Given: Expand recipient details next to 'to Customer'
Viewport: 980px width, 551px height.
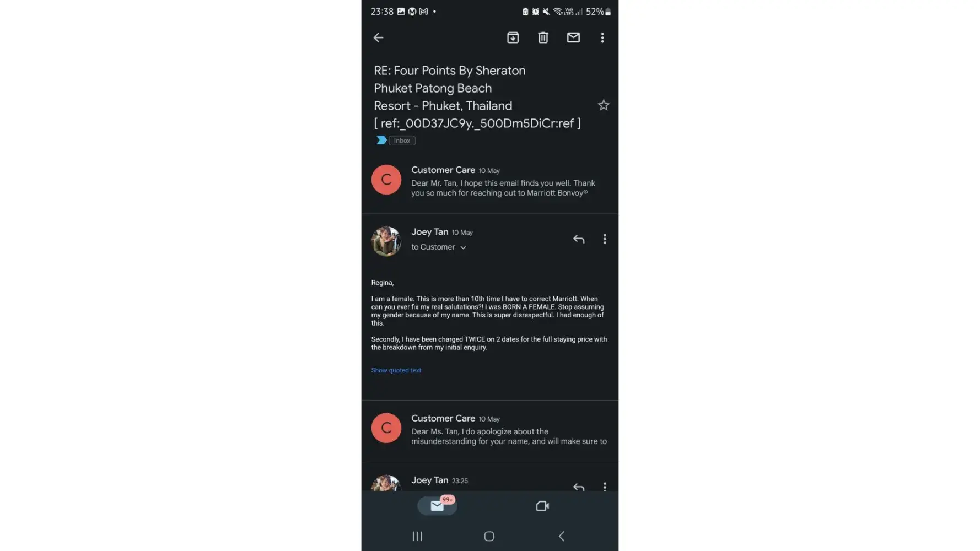Looking at the screenshot, I should pyautogui.click(x=463, y=247).
